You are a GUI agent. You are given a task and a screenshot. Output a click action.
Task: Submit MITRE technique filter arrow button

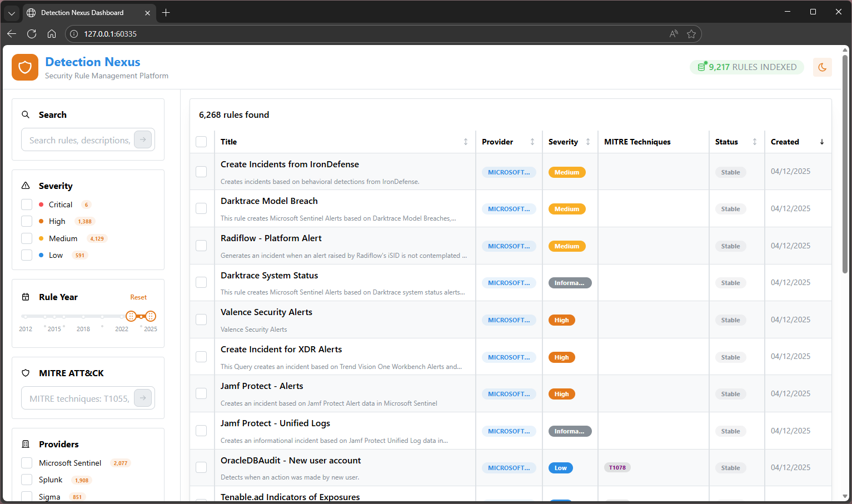click(143, 398)
